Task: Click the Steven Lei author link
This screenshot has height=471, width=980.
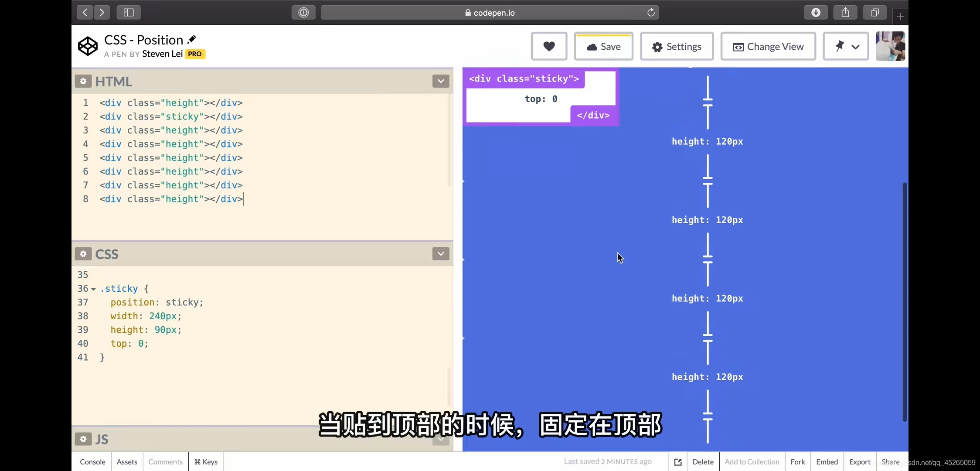Action: point(162,54)
